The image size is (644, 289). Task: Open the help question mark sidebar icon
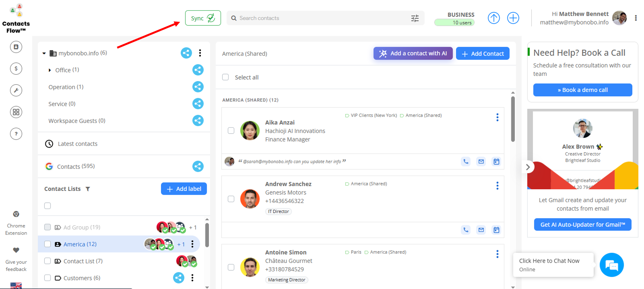pyautogui.click(x=16, y=134)
